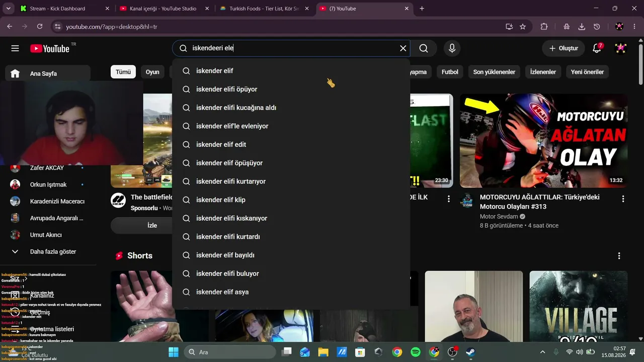644x362 pixels.
Task: View site information in the address bar
Action: pyautogui.click(x=57, y=27)
